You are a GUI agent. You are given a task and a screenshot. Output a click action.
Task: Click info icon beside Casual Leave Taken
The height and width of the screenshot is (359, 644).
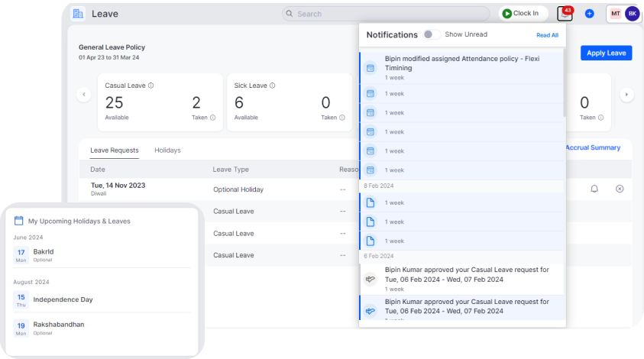point(212,118)
